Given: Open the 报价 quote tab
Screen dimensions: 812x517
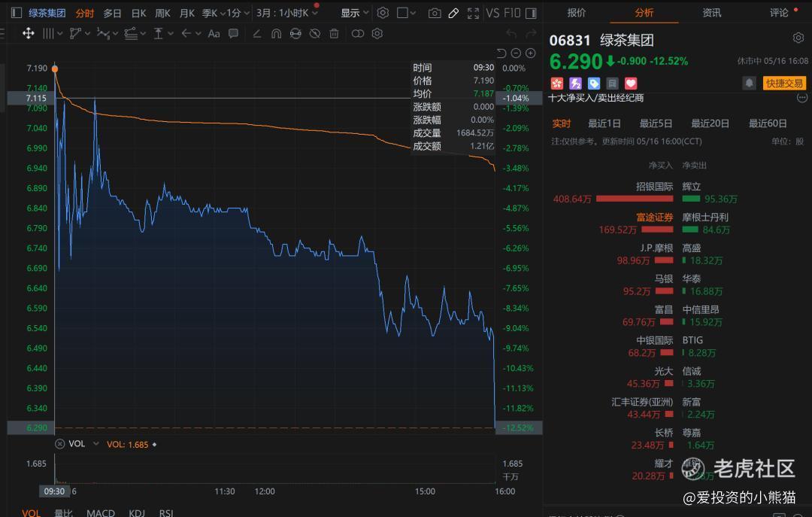Looking at the screenshot, I should click(577, 13).
